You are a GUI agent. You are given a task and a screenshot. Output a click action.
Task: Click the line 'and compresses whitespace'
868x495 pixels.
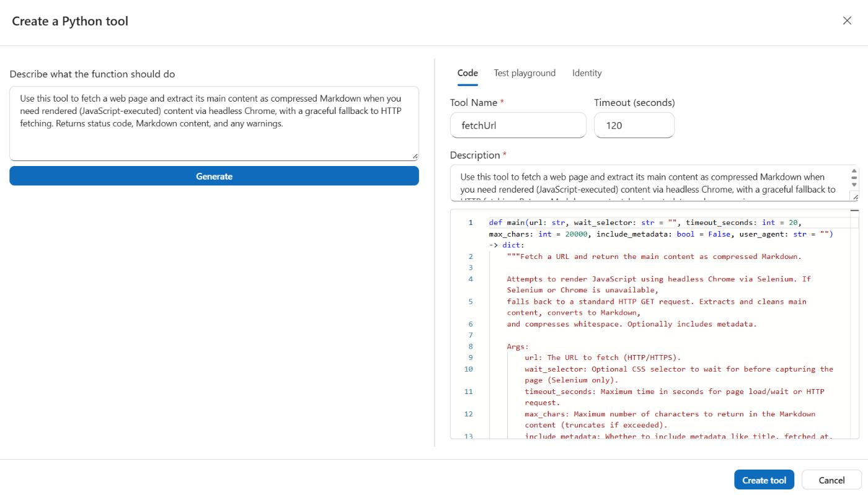coord(632,324)
